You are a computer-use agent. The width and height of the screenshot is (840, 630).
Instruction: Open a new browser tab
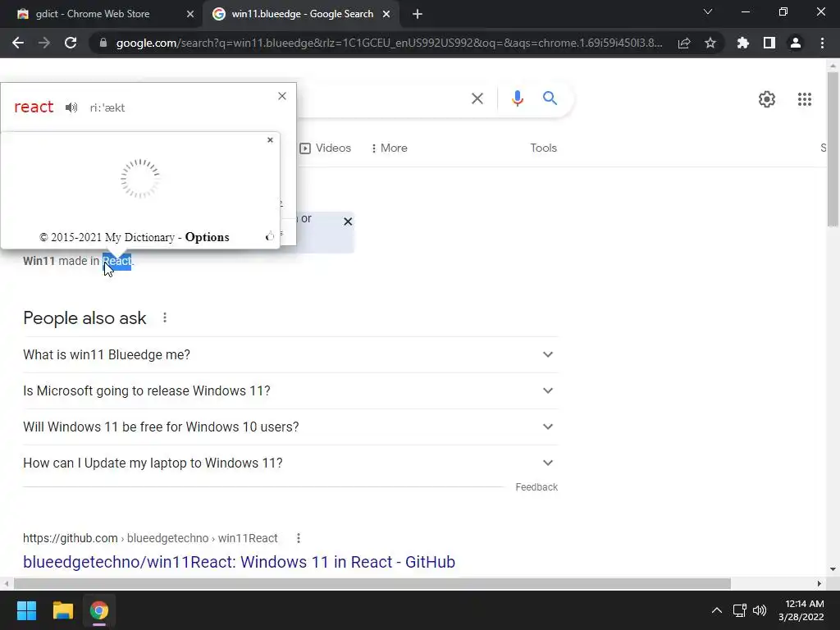tap(418, 15)
